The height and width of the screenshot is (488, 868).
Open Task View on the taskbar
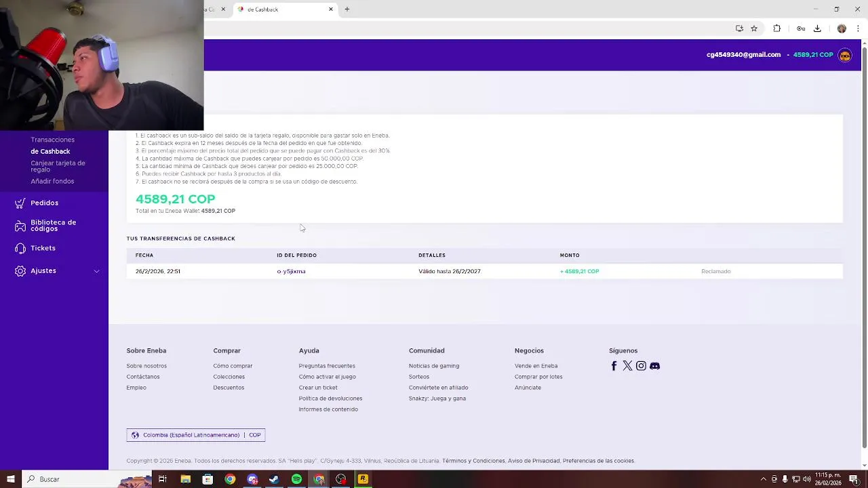163,479
